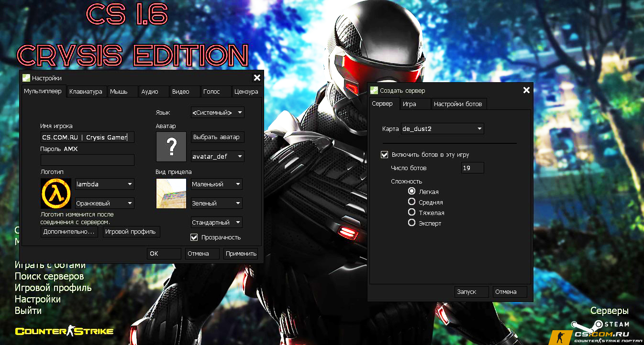Open the Язык dropdown showing Системный
The image size is (644, 345).
tap(218, 113)
